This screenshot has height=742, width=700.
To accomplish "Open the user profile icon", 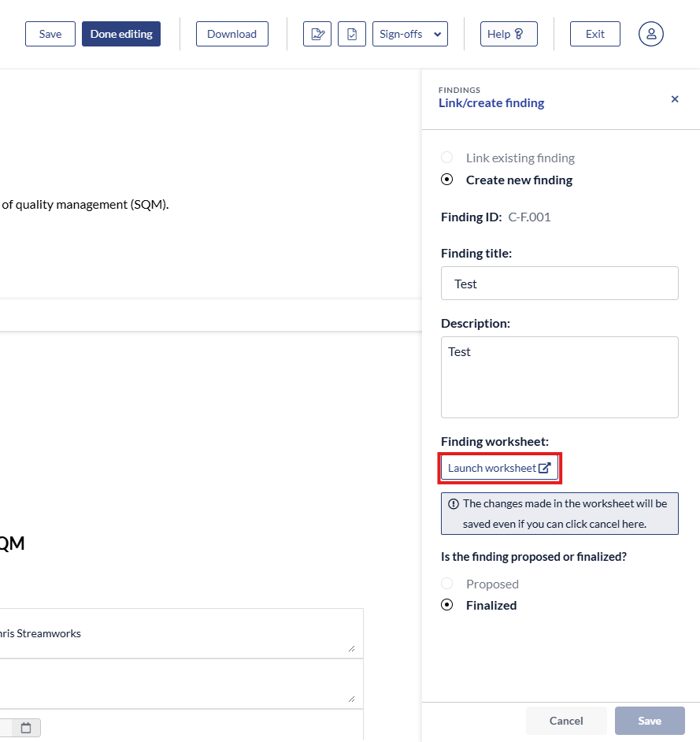I will click(651, 34).
